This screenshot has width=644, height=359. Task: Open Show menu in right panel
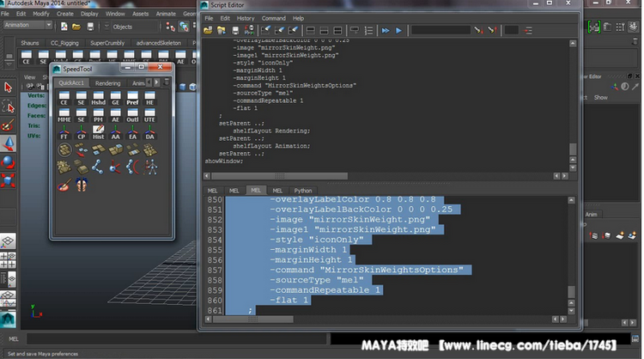pos(600,97)
